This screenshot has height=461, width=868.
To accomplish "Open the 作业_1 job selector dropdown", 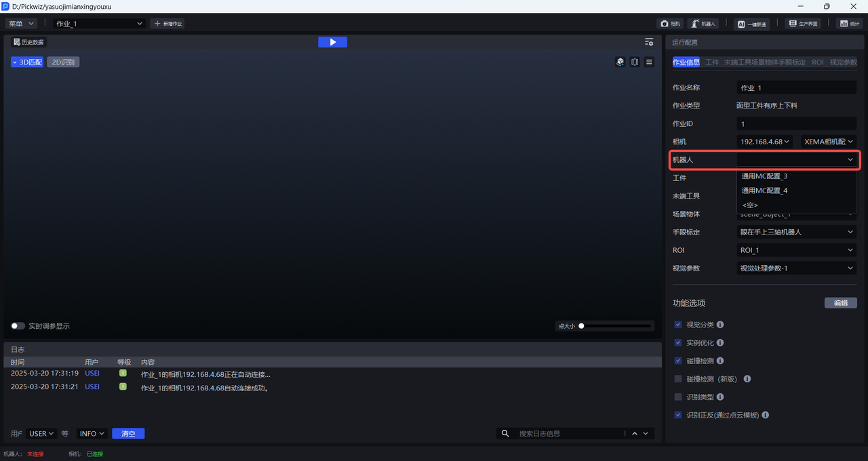I will point(100,24).
